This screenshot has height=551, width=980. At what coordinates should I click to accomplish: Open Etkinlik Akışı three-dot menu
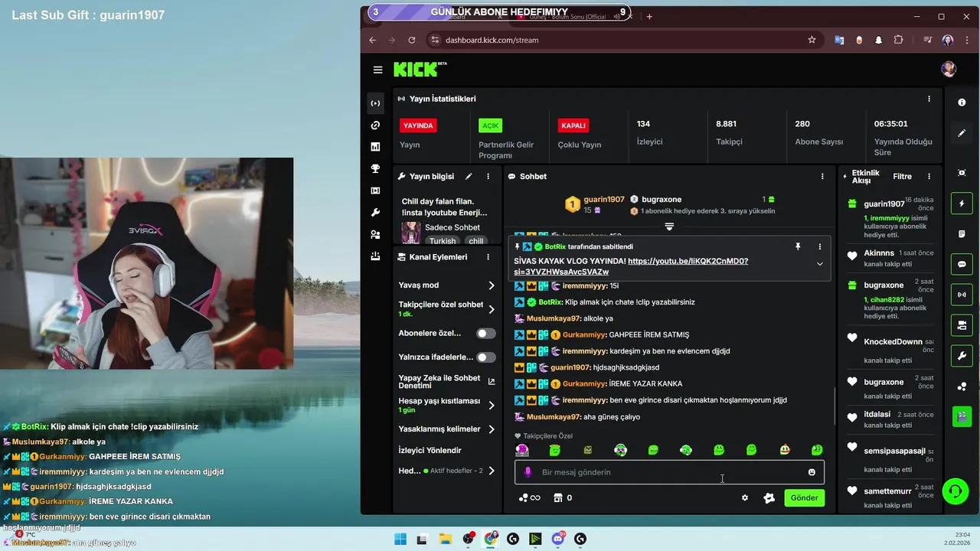click(929, 177)
